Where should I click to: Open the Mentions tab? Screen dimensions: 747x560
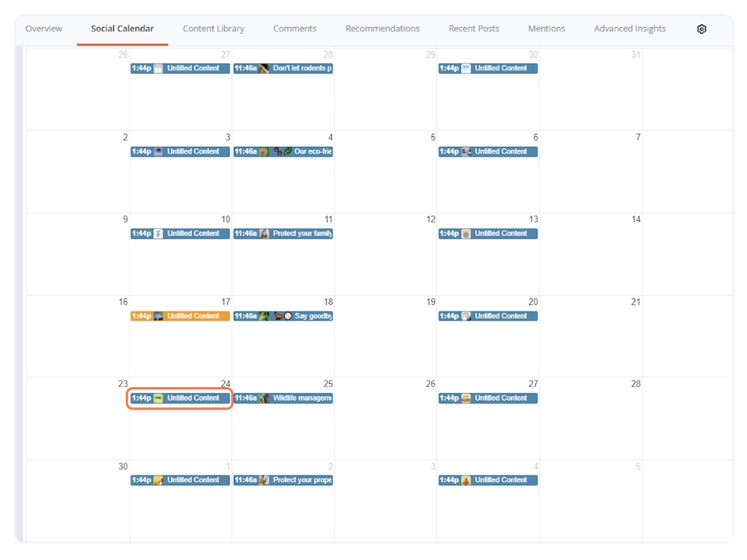pyautogui.click(x=546, y=29)
